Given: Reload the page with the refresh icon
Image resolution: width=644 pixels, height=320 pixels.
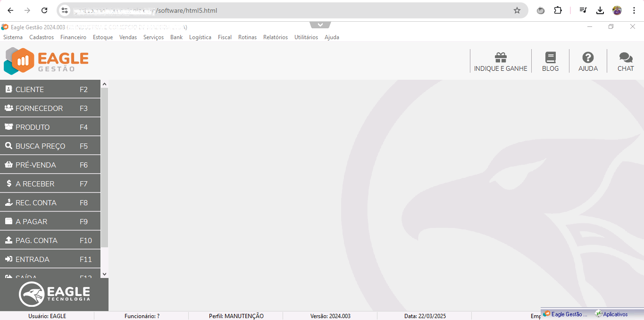Looking at the screenshot, I should pyautogui.click(x=44, y=10).
